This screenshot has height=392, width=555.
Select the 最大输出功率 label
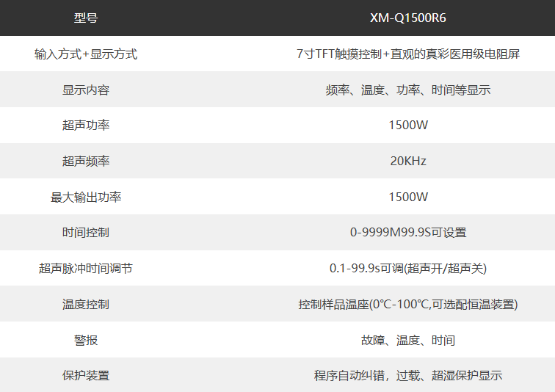(86, 197)
